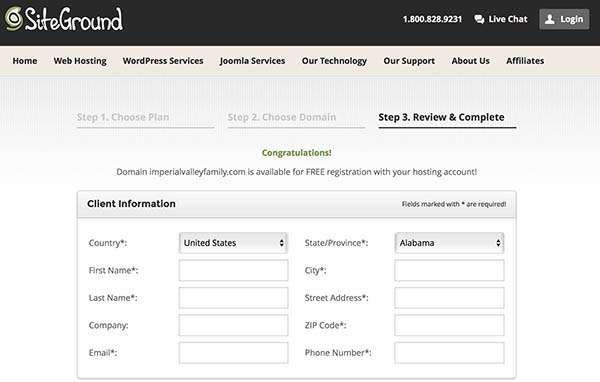The height and width of the screenshot is (382, 600).
Task: Click the Congratulations! heading text
Action: pyautogui.click(x=297, y=153)
